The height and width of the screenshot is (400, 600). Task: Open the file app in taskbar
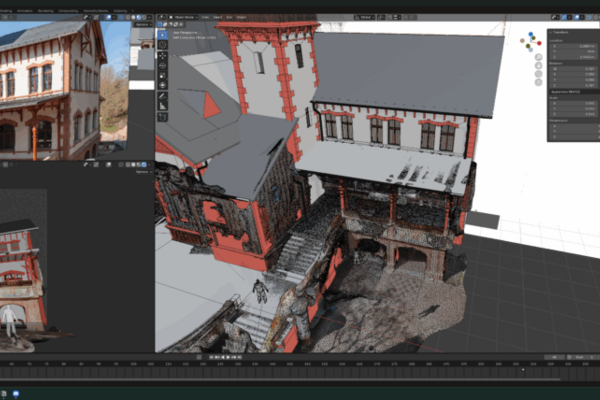pyautogui.click(x=3, y=393)
